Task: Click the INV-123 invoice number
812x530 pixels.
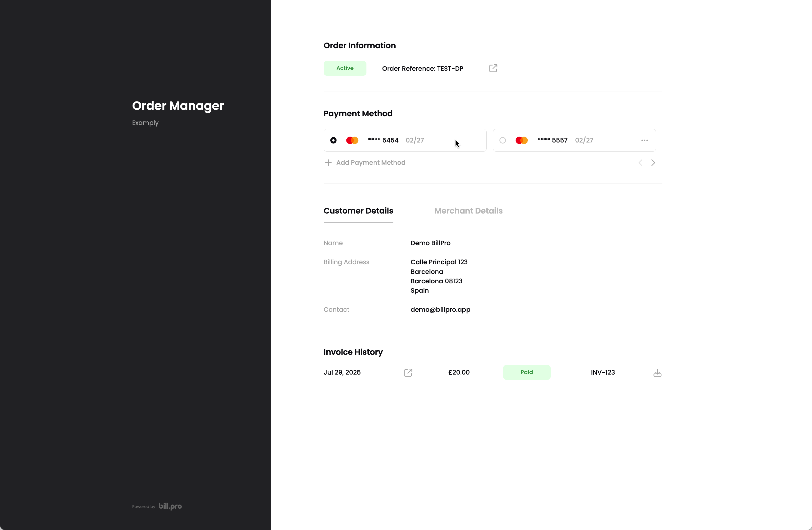Action: point(603,373)
